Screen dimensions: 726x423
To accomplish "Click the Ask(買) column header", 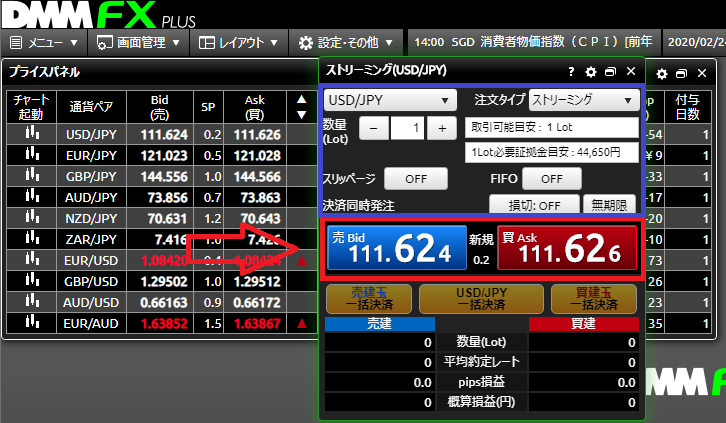I will point(255,107).
